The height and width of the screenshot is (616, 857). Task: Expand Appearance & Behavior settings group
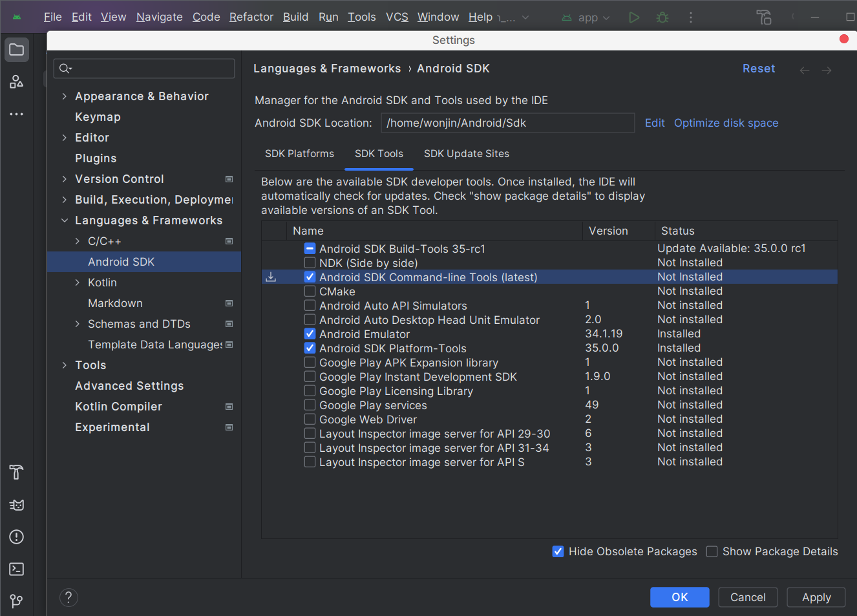(64, 96)
